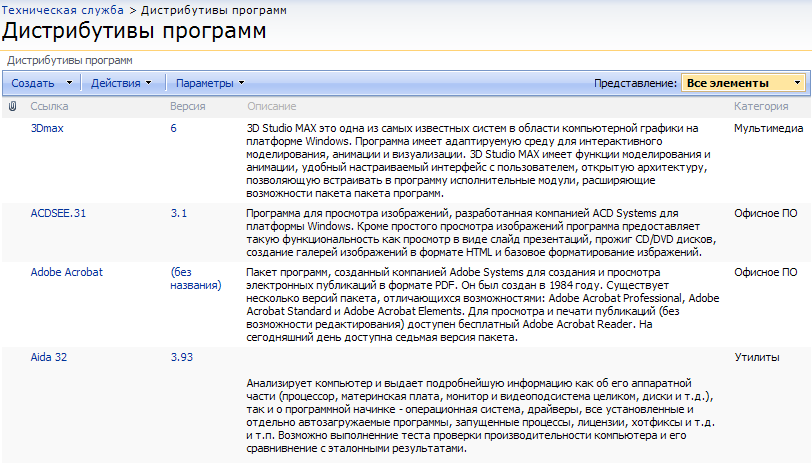The height and width of the screenshot is (463, 812).
Task: Open the ACDSEE.31 item link
Action: 58,213
